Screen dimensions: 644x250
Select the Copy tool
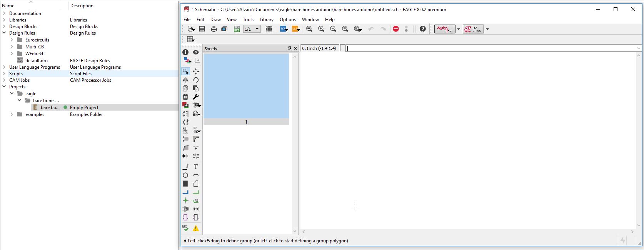pos(185,88)
